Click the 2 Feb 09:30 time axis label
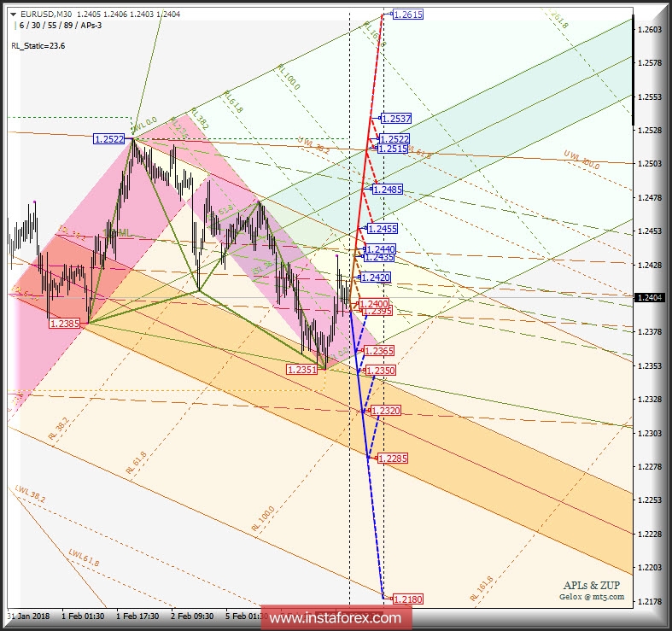 tap(192, 616)
